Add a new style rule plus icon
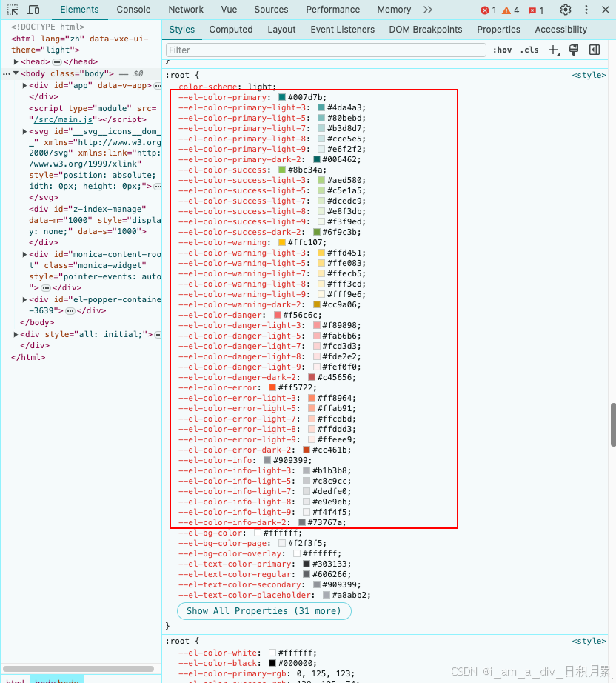 pyautogui.click(x=554, y=50)
